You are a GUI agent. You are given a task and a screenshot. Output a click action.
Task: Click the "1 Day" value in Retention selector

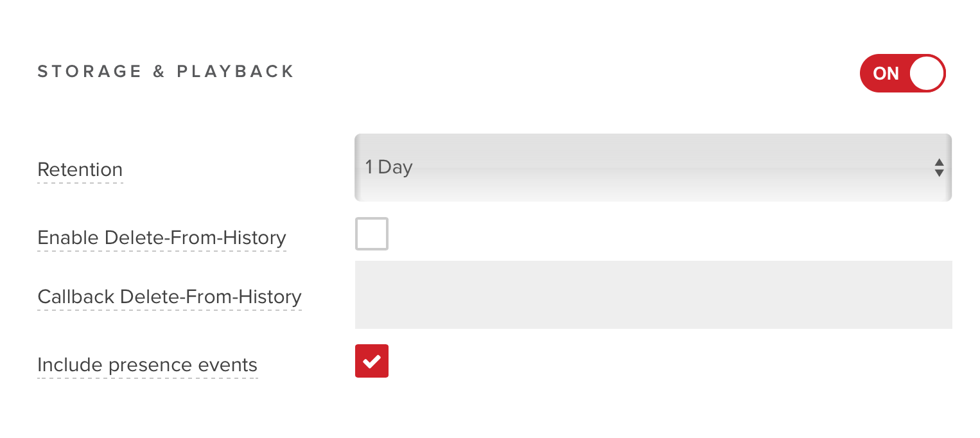click(x=389, y=168)
